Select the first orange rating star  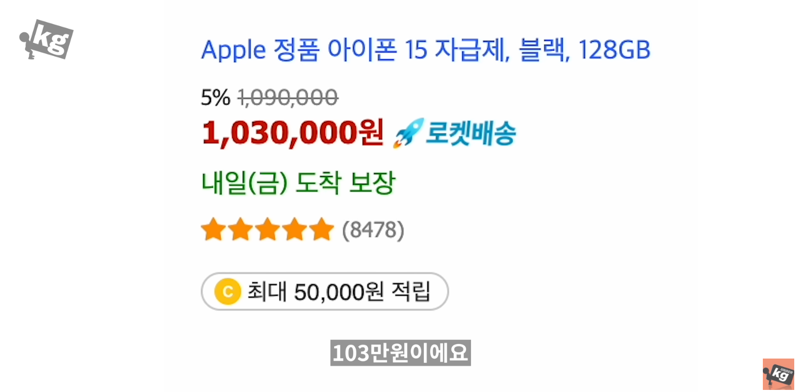pyautogui.click(x=213, y=230)
